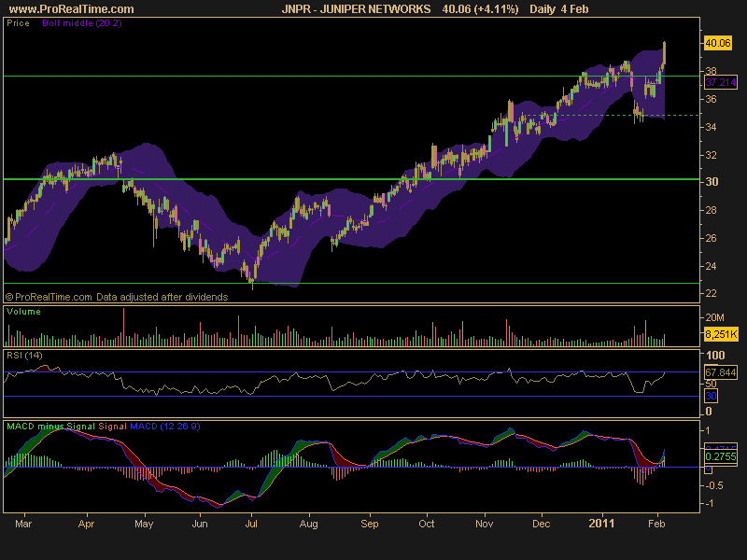Click the 24 price axis label

click(x=711, y=266)
